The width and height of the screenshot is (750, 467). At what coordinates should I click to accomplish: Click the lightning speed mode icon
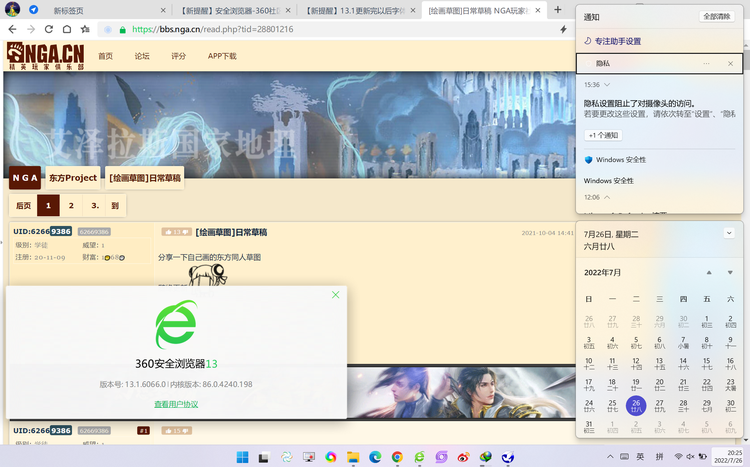(563, 29)
